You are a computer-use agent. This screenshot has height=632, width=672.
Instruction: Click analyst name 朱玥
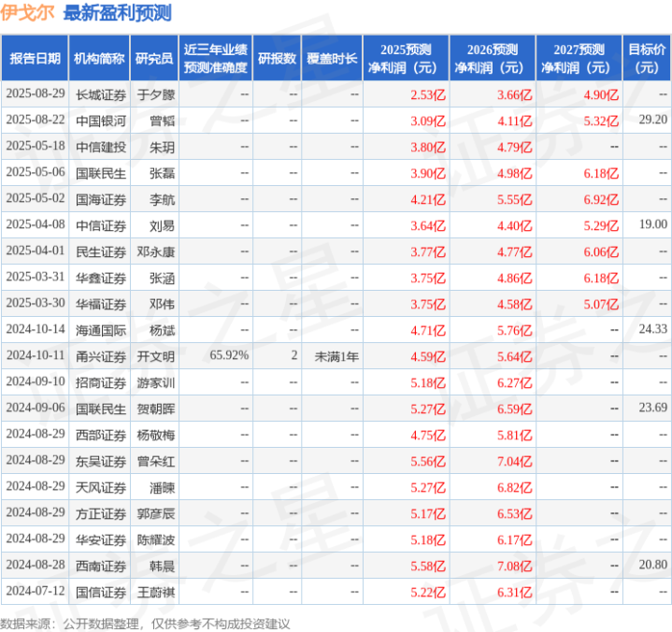coord(162,147)
